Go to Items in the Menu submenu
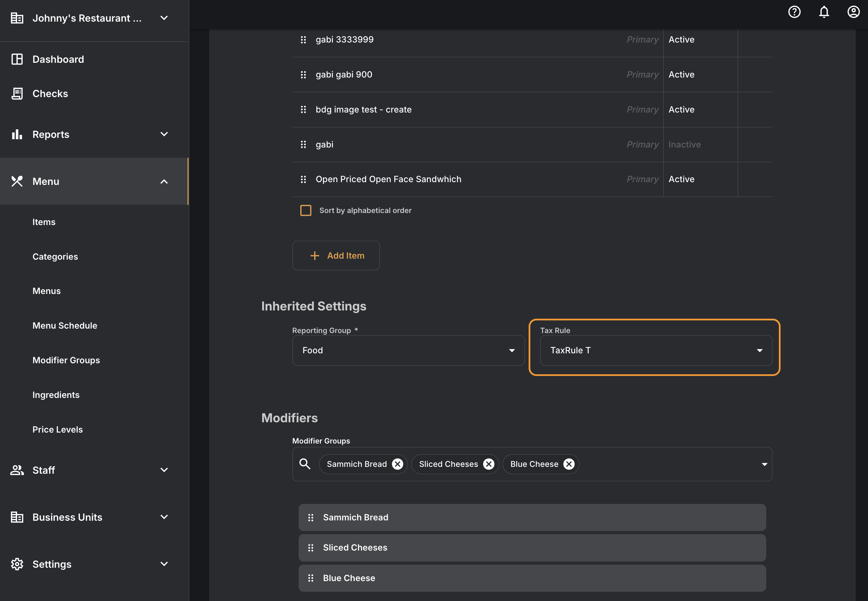The width and height of the screenshot is (868, 601). (44, 222)
